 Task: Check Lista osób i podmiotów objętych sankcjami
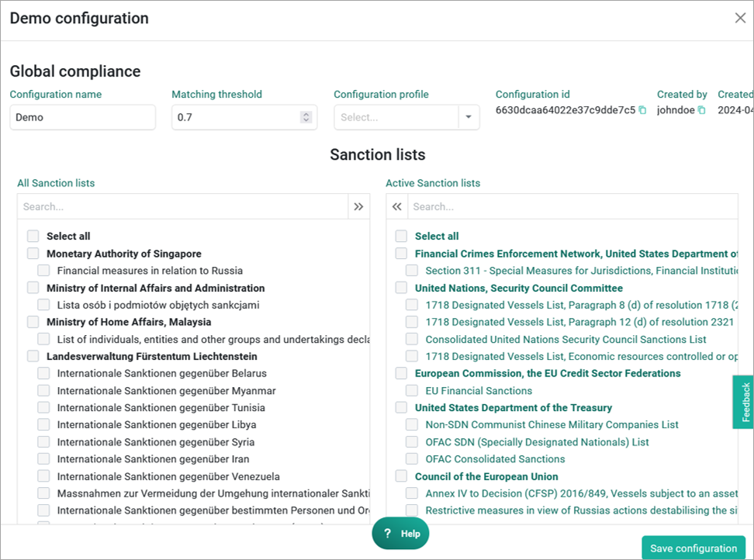43,305
